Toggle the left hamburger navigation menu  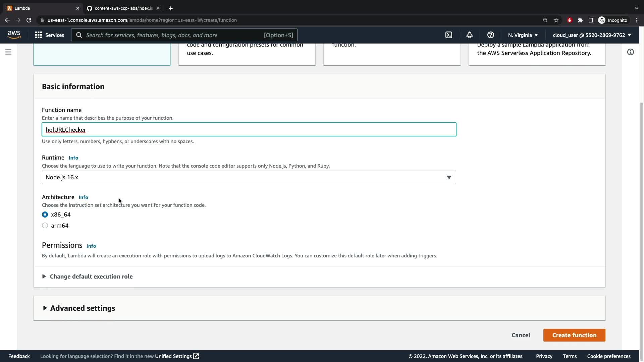pos(8,52)
